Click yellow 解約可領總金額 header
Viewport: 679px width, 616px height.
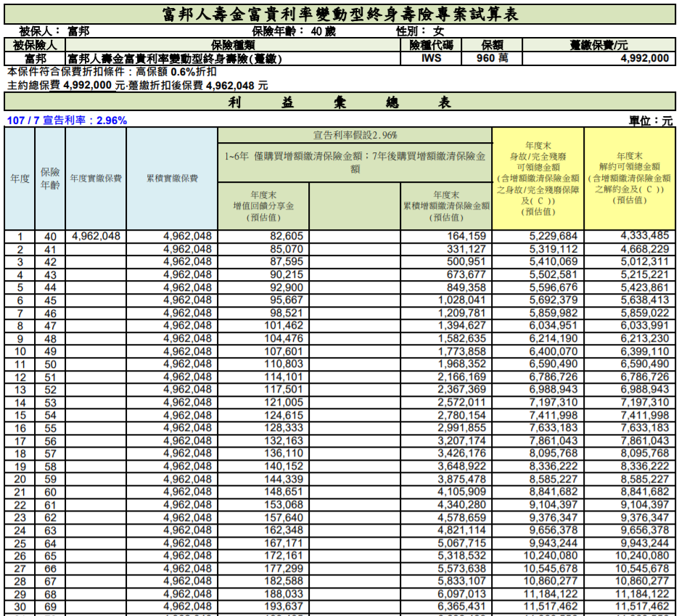tap(629, 178)
